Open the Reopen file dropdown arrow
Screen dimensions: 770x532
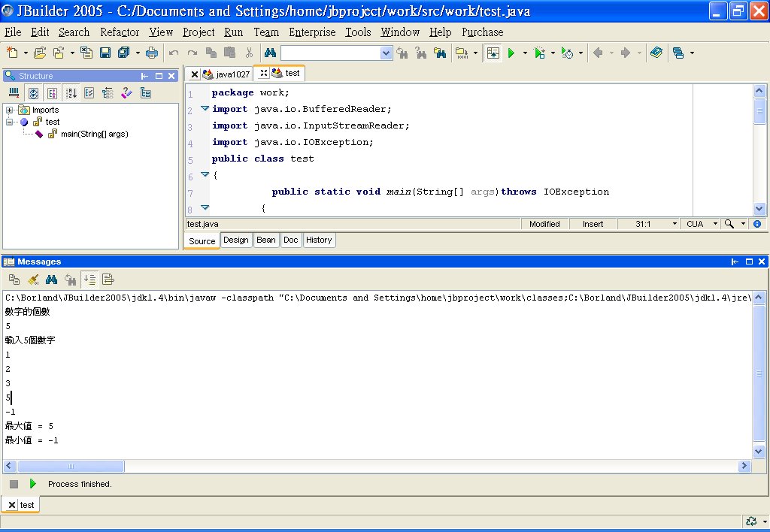click(x=72, y=53)
